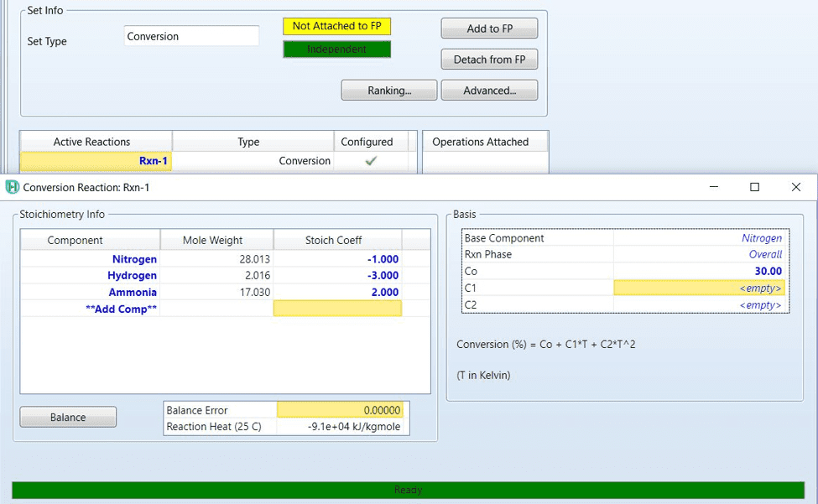Select Rxn-1 in Active Reactions

click(96, 160)
